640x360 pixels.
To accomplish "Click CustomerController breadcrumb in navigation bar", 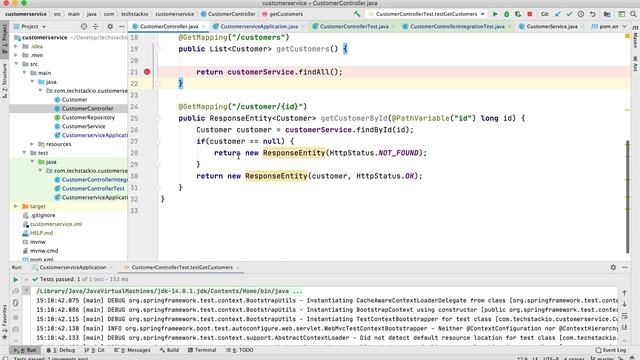I will tap(228, 14).
